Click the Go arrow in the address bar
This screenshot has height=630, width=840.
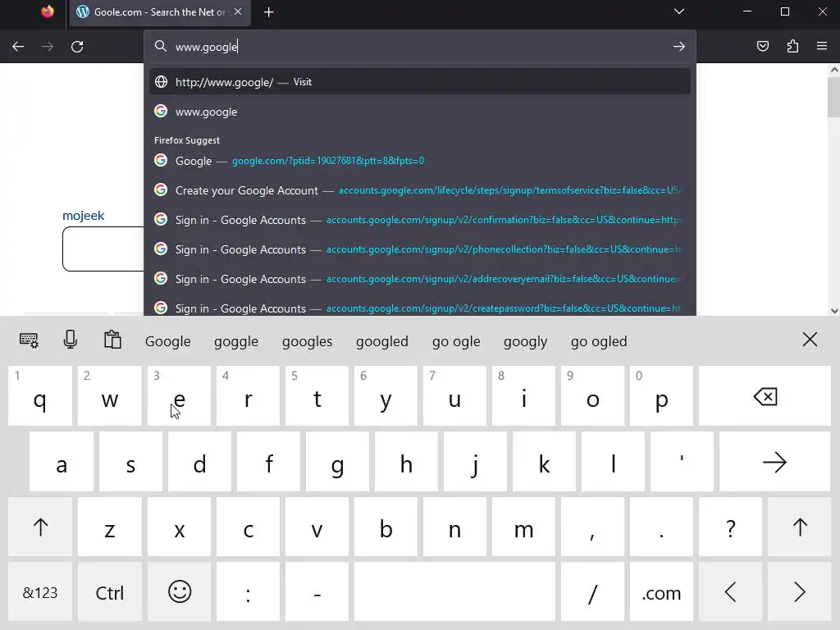[x=678, y=47]
